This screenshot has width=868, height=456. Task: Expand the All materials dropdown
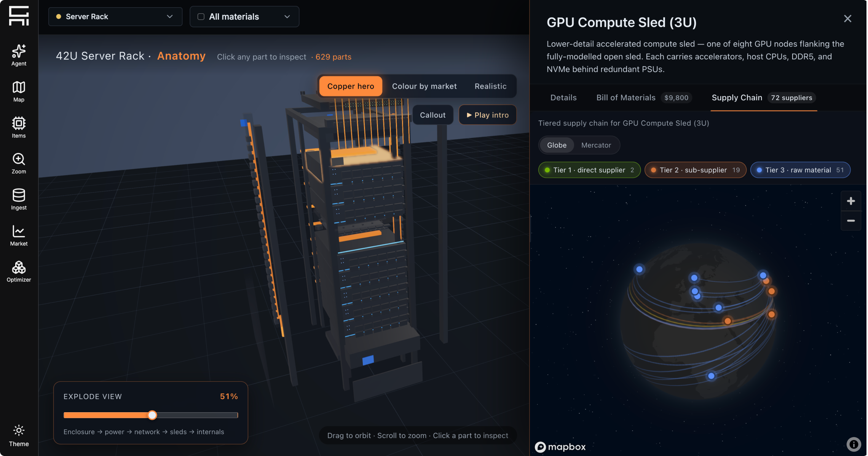244,16
